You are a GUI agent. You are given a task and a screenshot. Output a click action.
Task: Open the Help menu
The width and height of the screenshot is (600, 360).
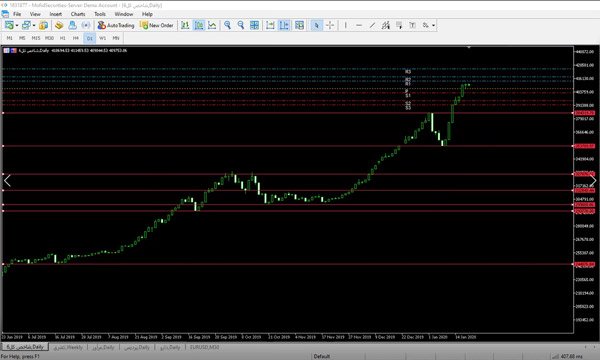[x=147, y=14]
